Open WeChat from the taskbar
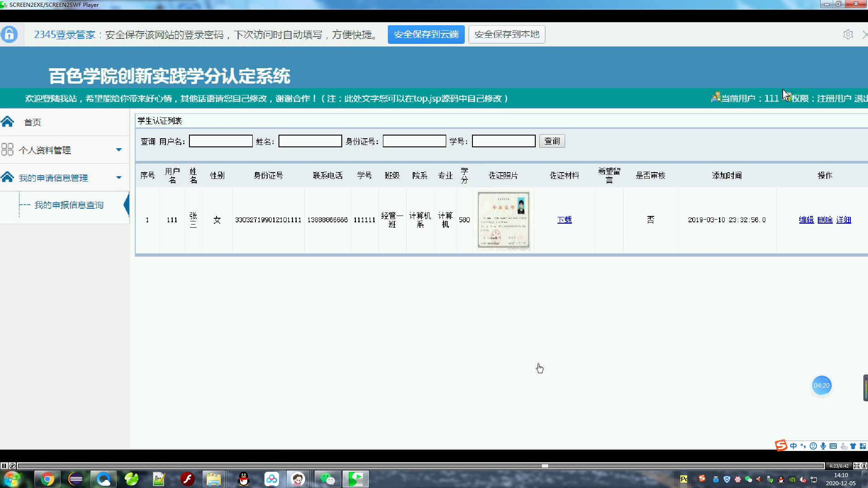The image size is (868, 488). pos(327,479)
